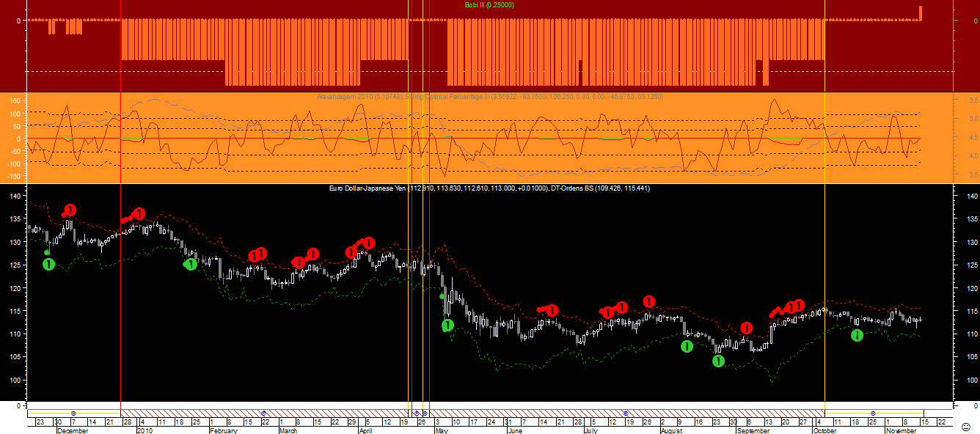The image size is (980, 434).
Task: Click the 2010 year label on time axis
Action: pos(144,431)
